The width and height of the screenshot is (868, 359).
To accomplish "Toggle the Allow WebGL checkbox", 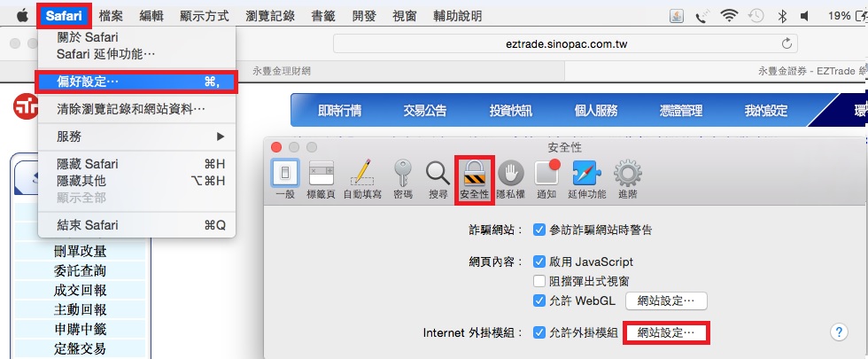I will (x=539, y=300).
